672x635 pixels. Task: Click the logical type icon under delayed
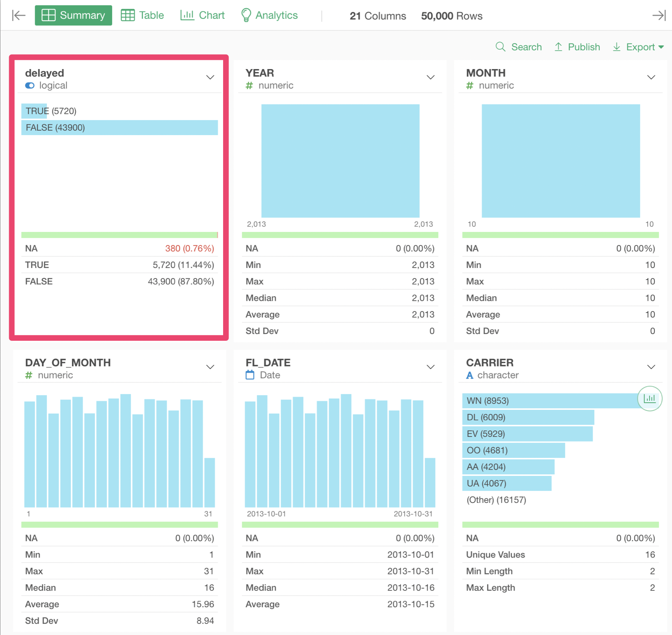tap(30, 85)
